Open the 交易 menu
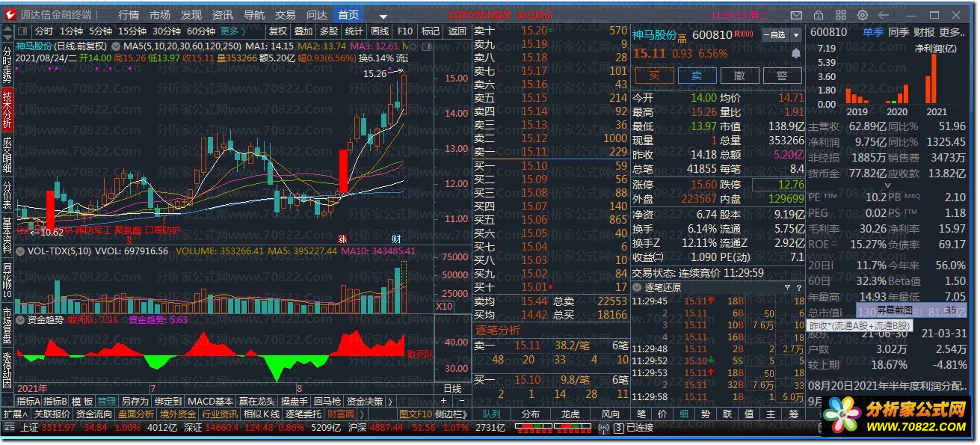 click(286, 15)
